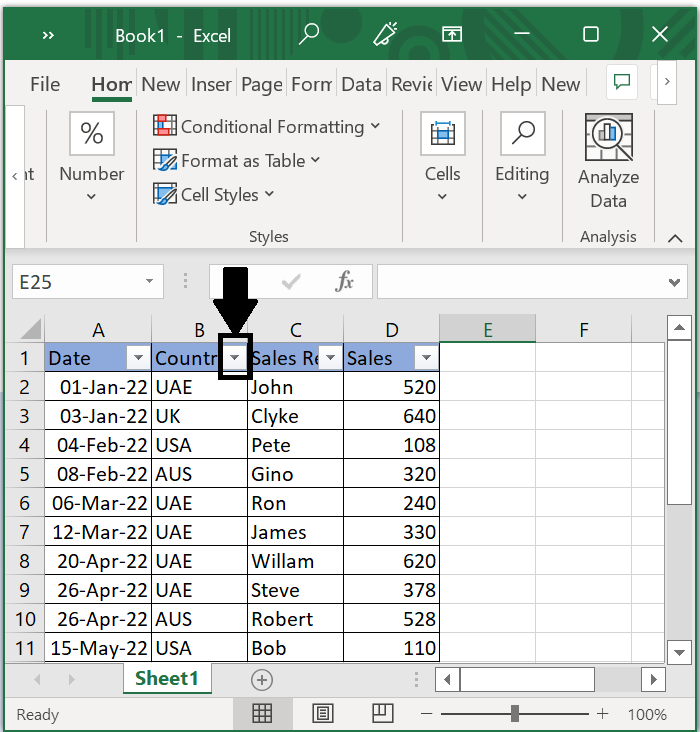This screenshot has height=732, width=700.
Task: Switch to the Home tab
Action: click(112, 84)
